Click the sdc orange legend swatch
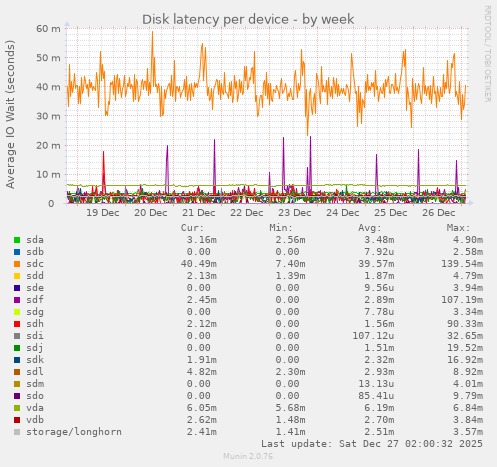Screen dimensions: 497x467 point(17,264)
